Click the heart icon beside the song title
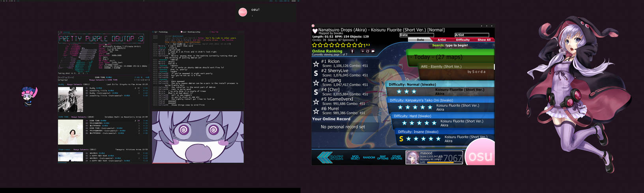644x193 pixels. (315, 31)
